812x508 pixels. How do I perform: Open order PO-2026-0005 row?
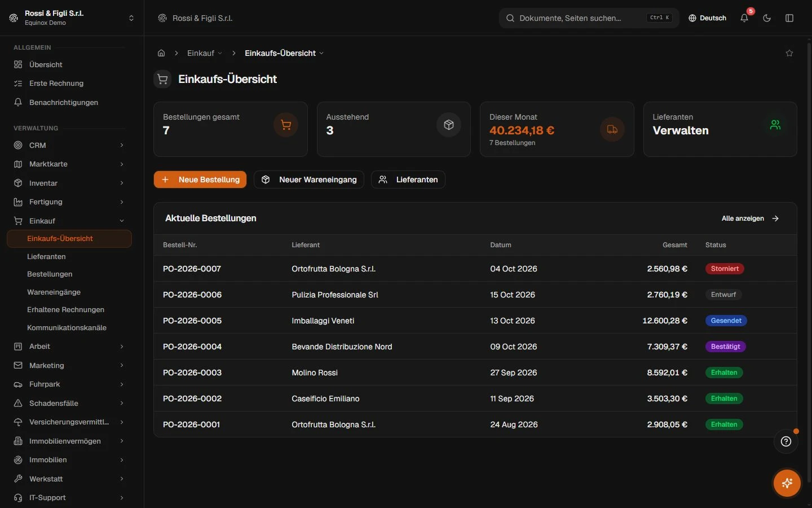pyautogui.click(x=475, y=321)
